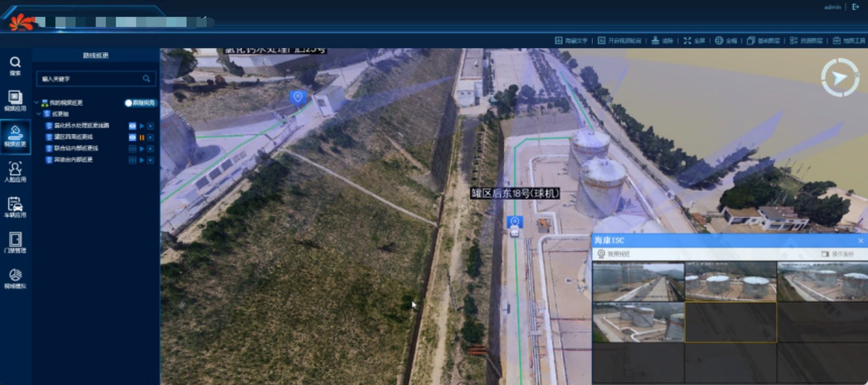Collapse the root video patrol tree node

[x=36, y=103]
